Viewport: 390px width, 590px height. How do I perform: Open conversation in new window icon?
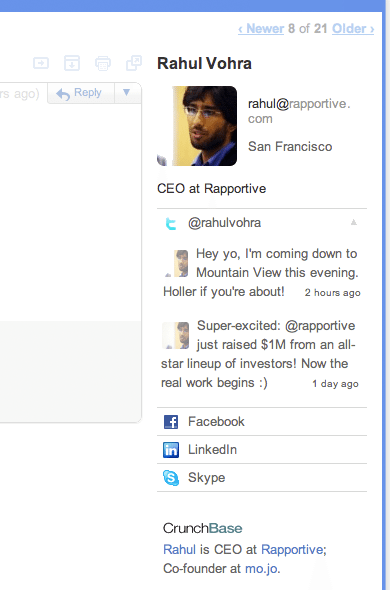(134, 63)
